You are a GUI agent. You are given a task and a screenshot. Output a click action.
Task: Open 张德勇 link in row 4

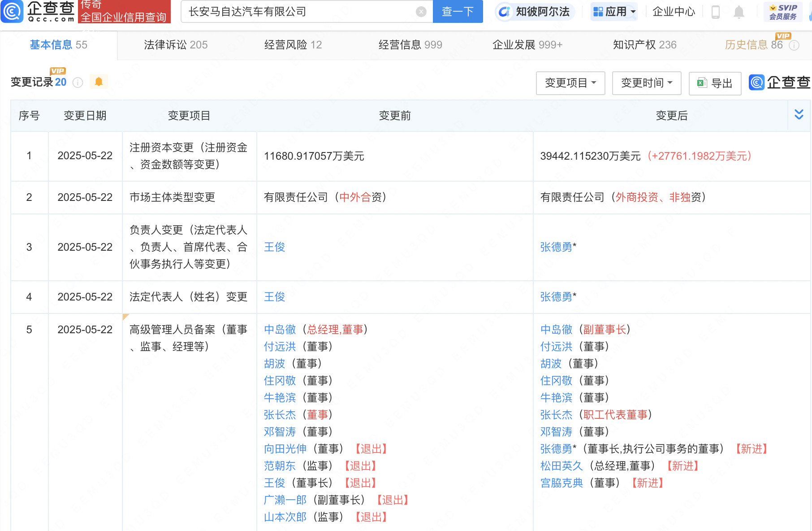pos(556,297)
